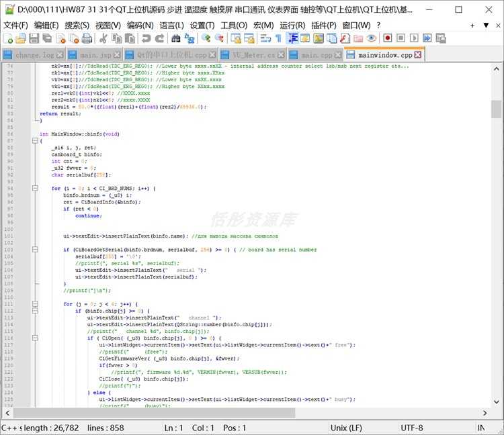504x435 pixels.
Task: Click the Zoom In magnifier icon
Action: 206,38
